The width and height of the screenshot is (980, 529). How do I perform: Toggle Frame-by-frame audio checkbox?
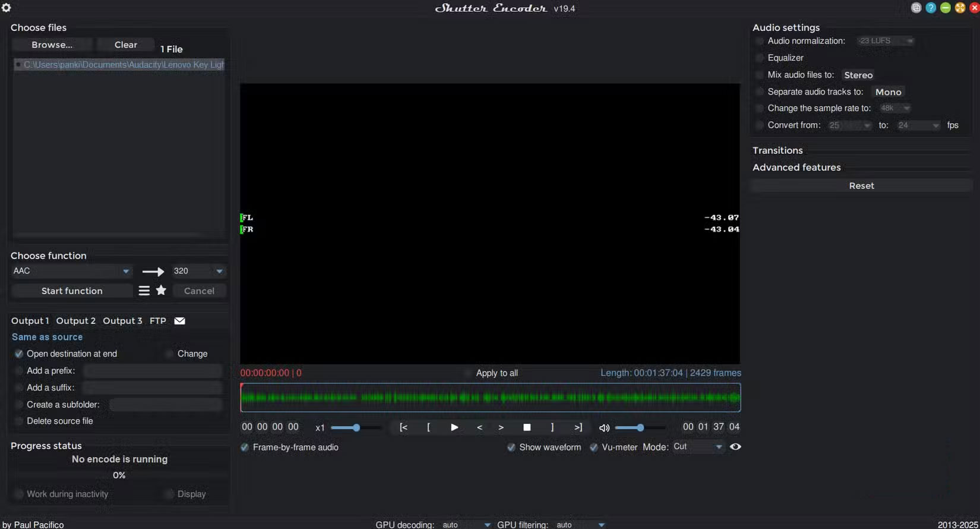245,448
